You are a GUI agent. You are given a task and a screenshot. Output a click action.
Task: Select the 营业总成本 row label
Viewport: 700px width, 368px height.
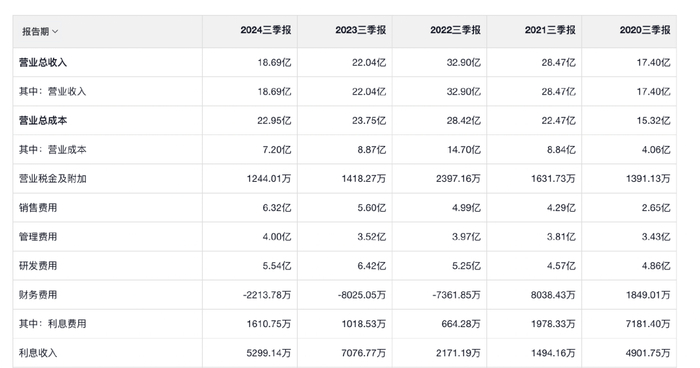coord(43,121)
